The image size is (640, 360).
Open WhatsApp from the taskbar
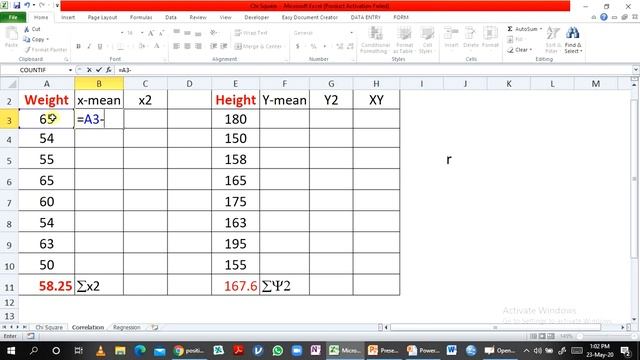(x=278, y=351)
